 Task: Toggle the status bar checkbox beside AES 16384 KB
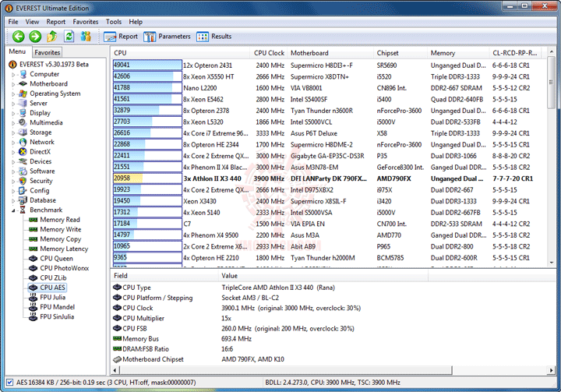9,383
